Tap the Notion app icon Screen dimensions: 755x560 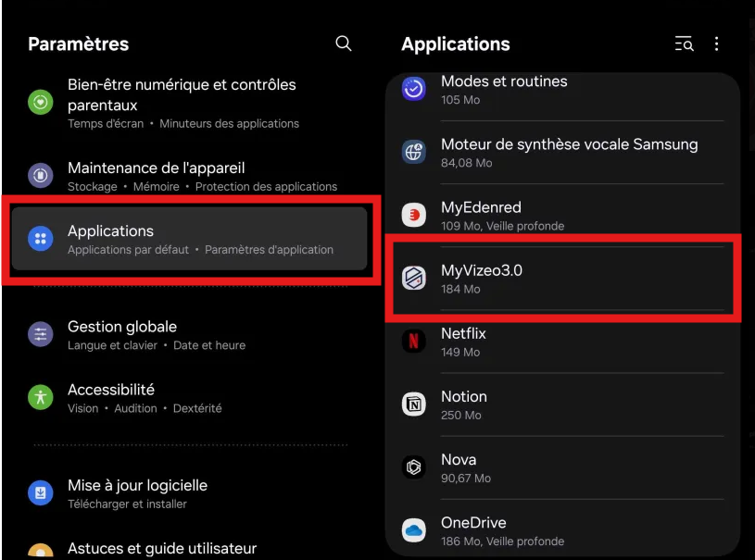point(414,404)
